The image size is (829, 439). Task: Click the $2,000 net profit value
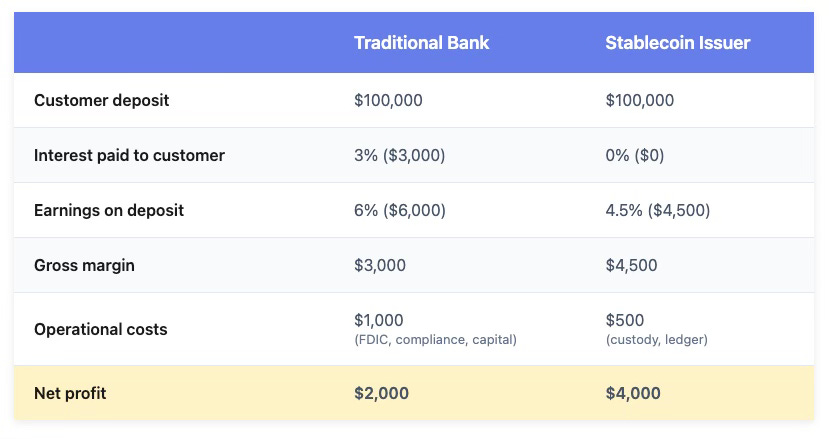[x=381, y=393]
